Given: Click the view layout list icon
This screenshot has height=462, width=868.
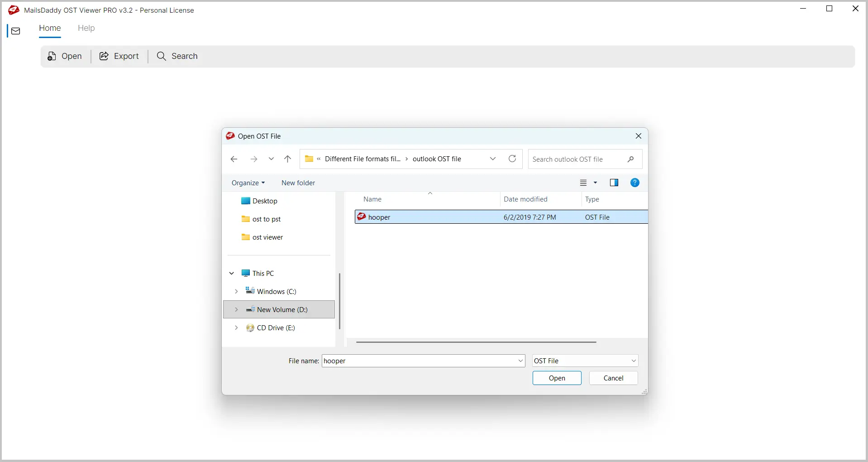Looking at the screenshot, I should pos(583,183).
